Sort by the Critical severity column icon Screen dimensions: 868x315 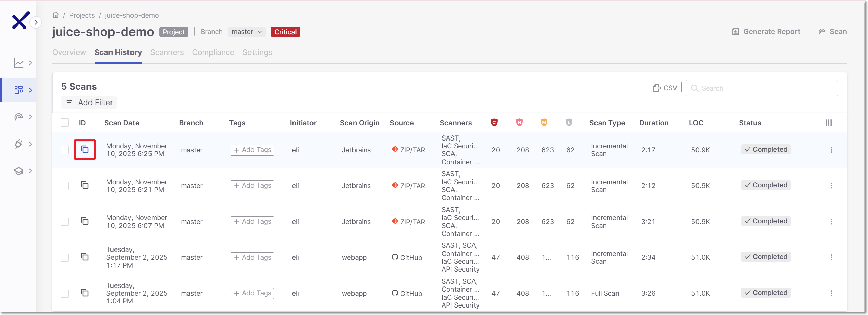pyautogui.click(x=494, y=123)
